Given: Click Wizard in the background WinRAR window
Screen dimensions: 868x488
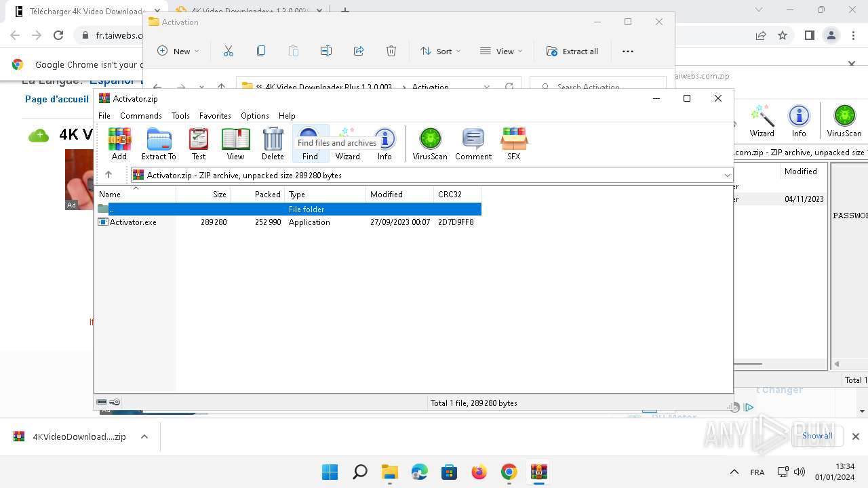Looking at the screenshot, I should click(762, 122).
